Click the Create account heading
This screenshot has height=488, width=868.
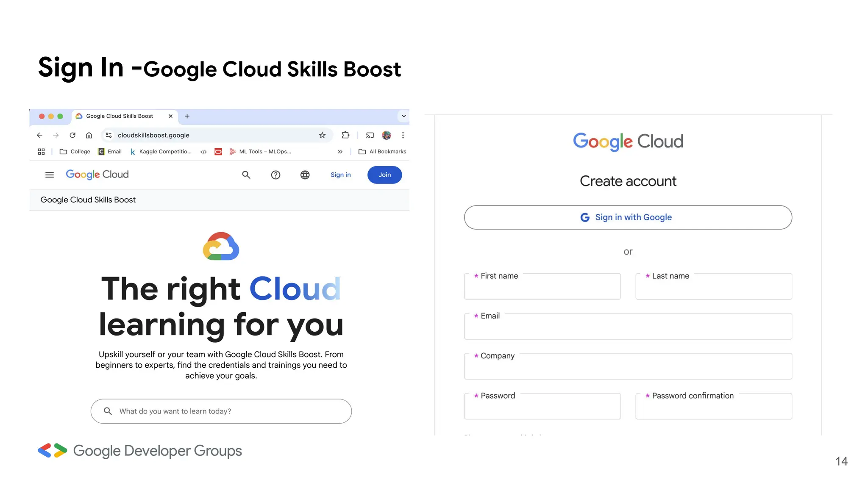coord(628,181)
